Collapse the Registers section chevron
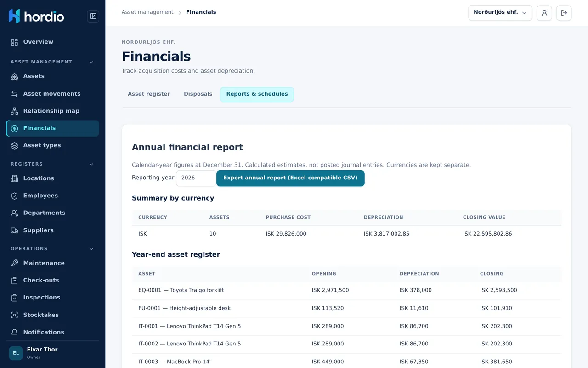The height and width of the screenshot is (368, 588). coord(91,164)
